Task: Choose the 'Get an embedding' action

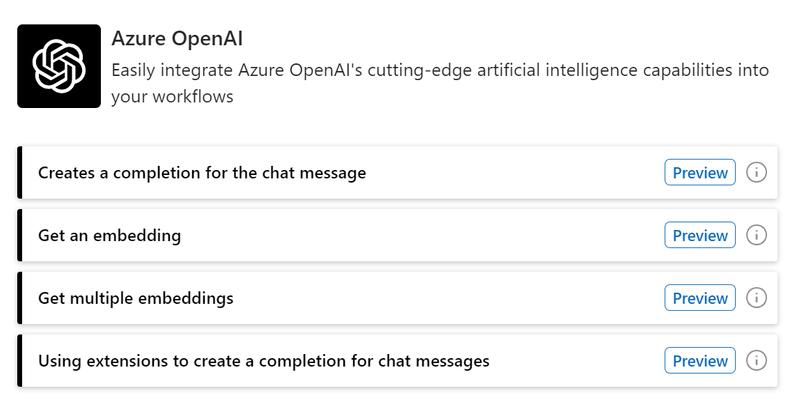Action: tap(110, 236)
